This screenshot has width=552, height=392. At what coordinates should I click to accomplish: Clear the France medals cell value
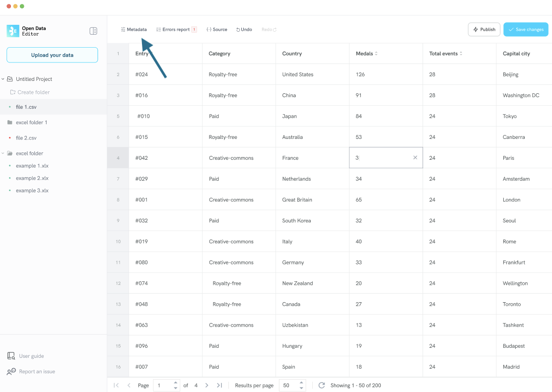pyautogui.click(x=415, y=157)
